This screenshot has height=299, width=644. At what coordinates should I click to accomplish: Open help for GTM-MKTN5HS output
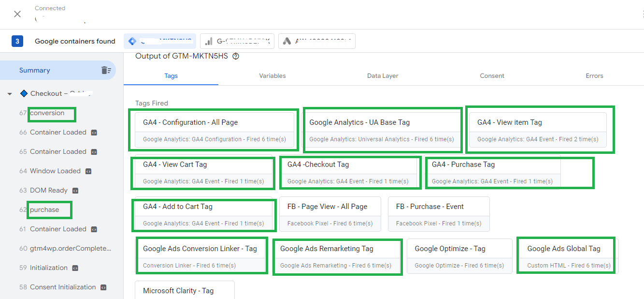click(x=236, y=56)
